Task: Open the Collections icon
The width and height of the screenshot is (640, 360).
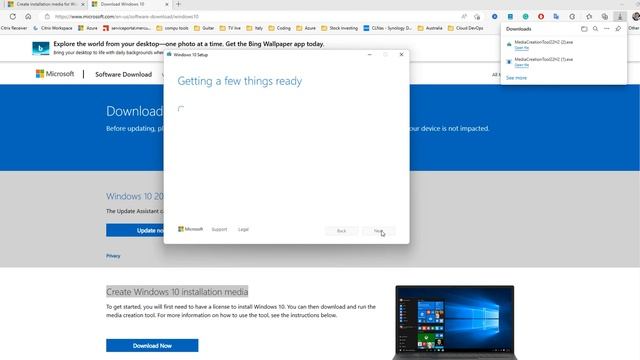Action: (x=604, y=17)
